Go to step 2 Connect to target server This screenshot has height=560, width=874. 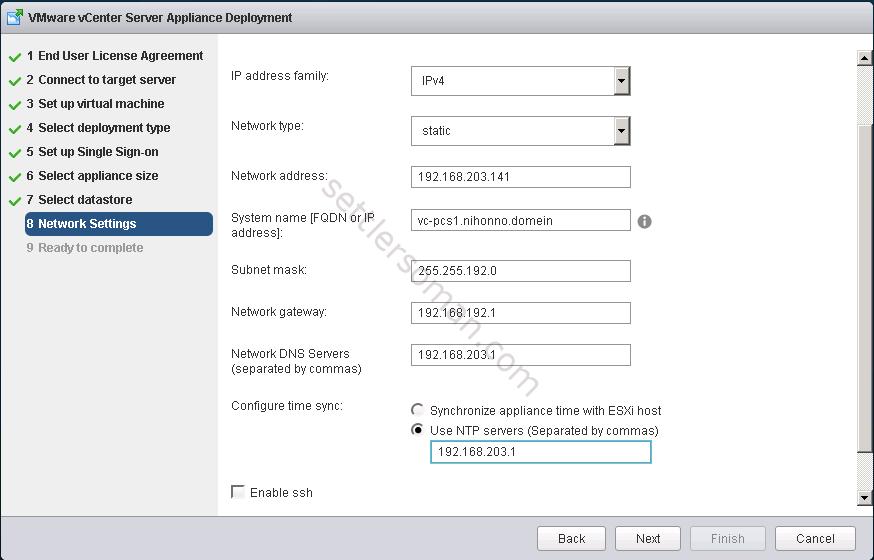[101, 80]
